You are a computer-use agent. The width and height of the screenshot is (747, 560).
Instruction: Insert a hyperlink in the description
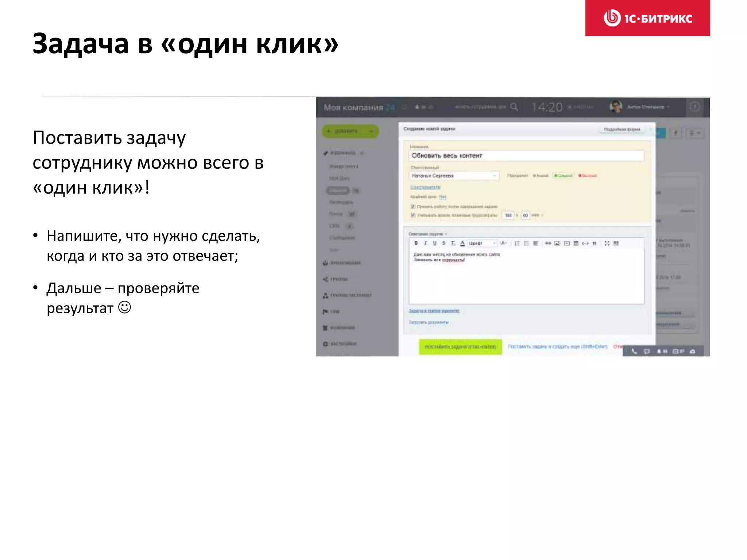point(548,243)
